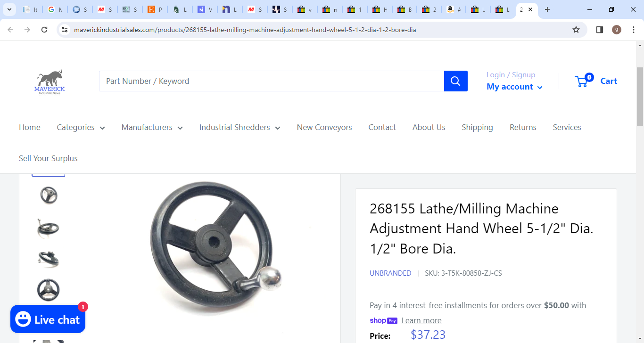Image resolution: width=644 pixels, height=343 pixels.
Task: Open the browser side panel
Action: 600,30
